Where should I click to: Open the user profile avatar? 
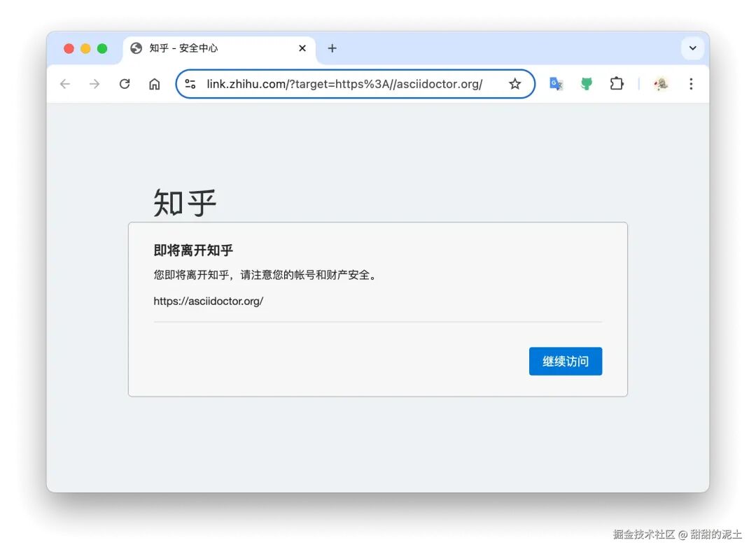tap(661, 84)
